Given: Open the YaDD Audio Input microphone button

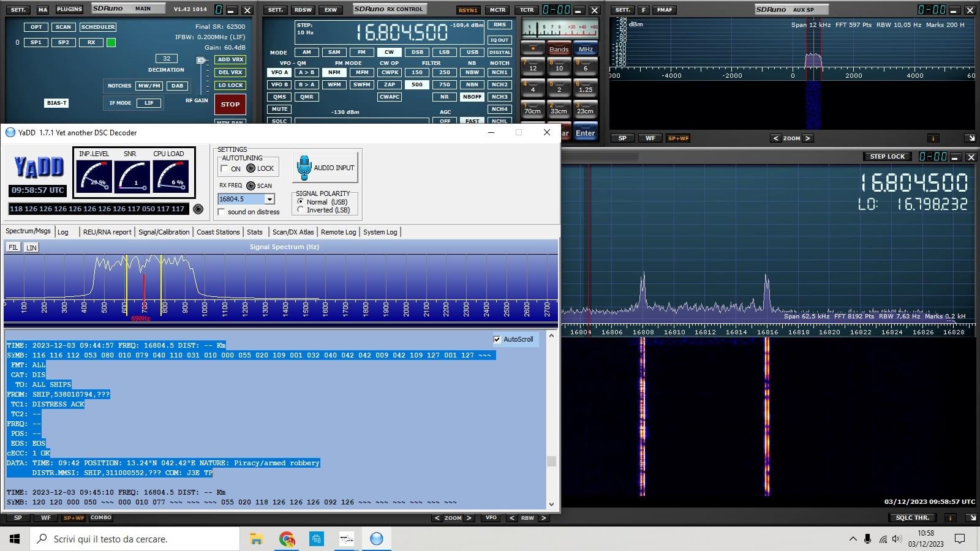Looking at the screenshot, I should [325, 167].
